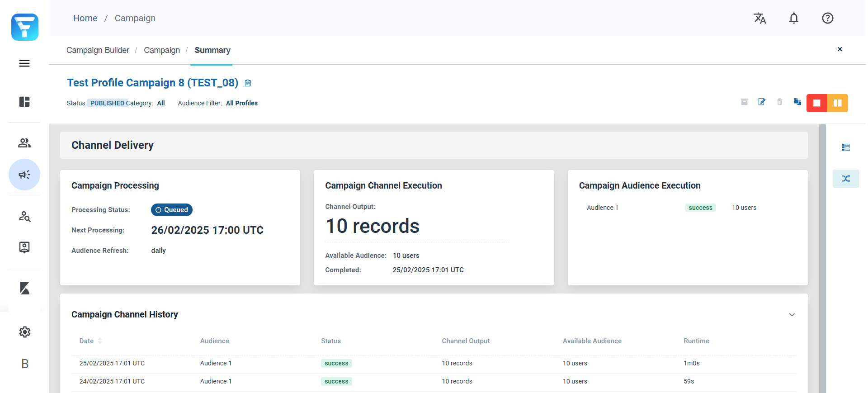This screenshot has width=868, height=393.
Task: Click the edit campaign pencil icon
Action: [x=762, y=102]
